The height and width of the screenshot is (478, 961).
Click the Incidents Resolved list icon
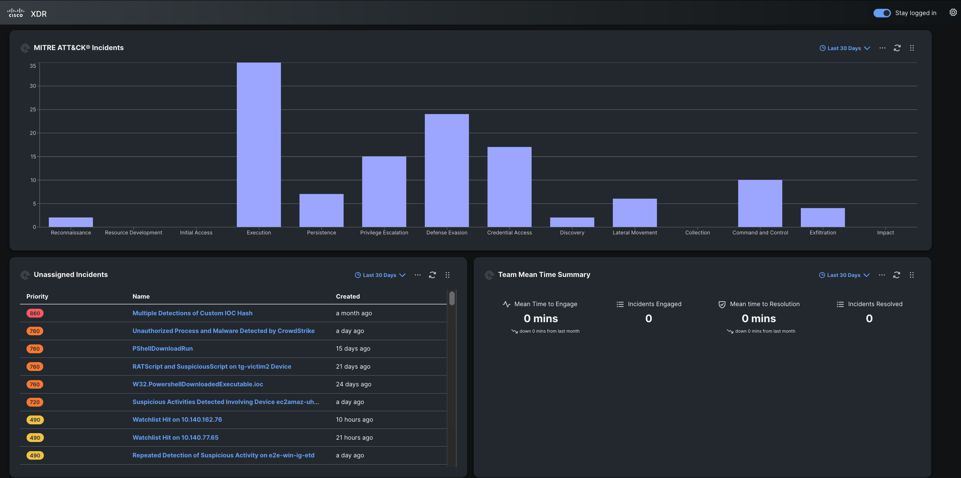(840, 304)
